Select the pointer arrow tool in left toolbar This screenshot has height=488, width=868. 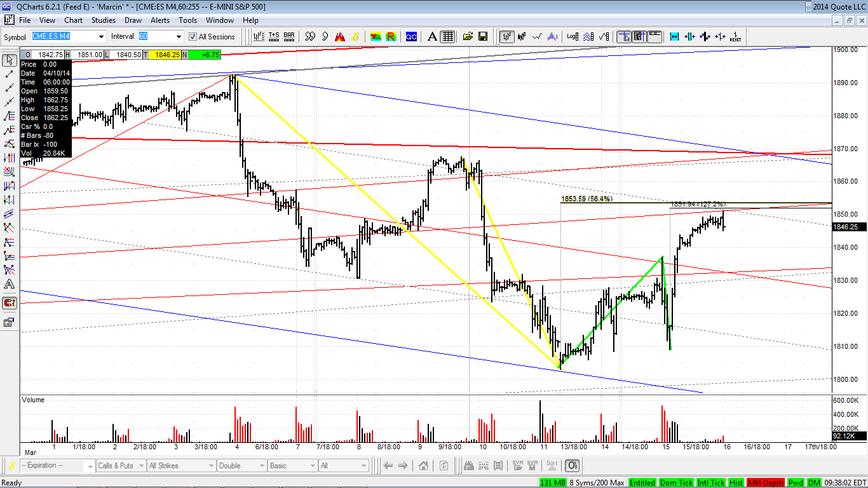click(x=10, y=60)
